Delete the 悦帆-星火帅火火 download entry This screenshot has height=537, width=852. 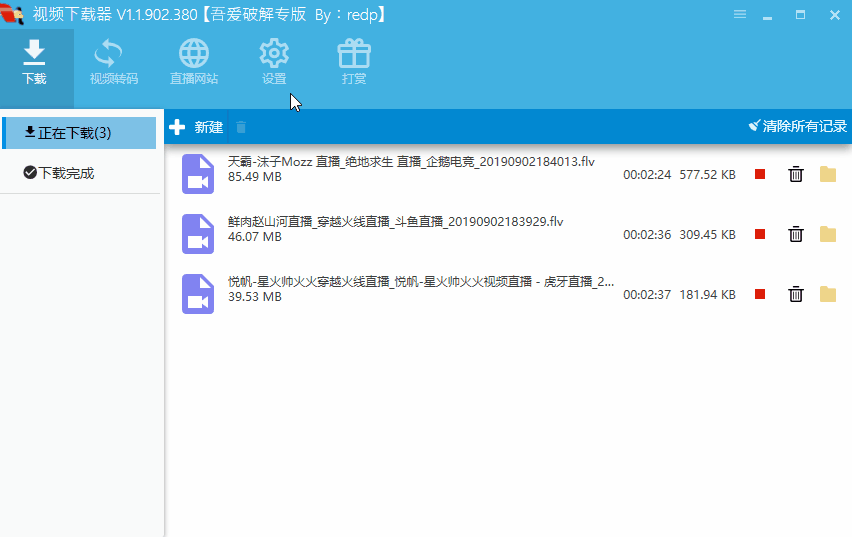click(796, 294)
